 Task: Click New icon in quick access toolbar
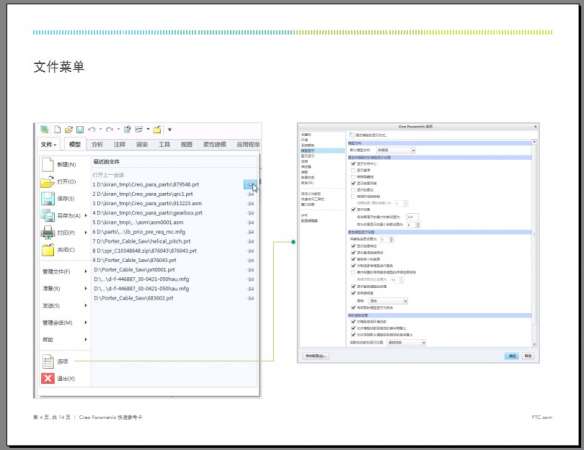(x=57, y=129)
